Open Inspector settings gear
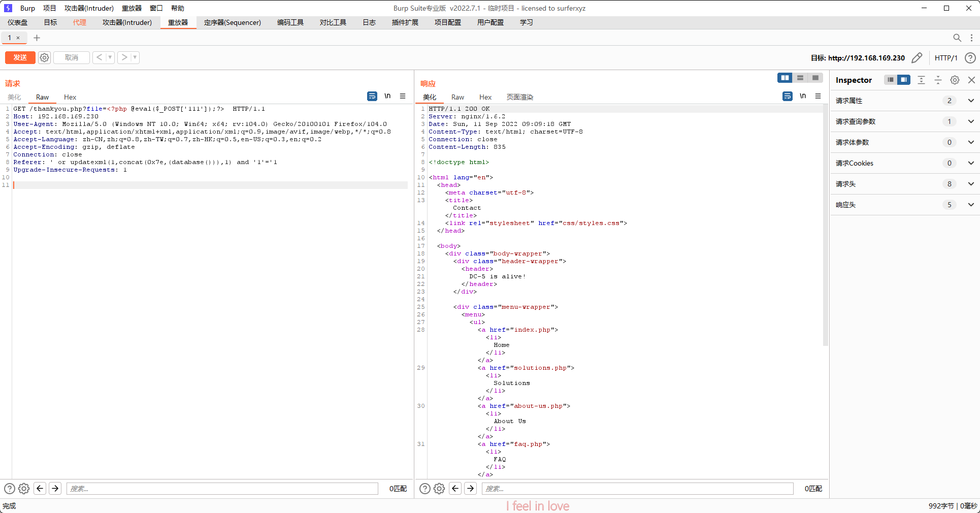Image resolution: width=980 pixels, height=513 pixels. click(x=955, y=80)
